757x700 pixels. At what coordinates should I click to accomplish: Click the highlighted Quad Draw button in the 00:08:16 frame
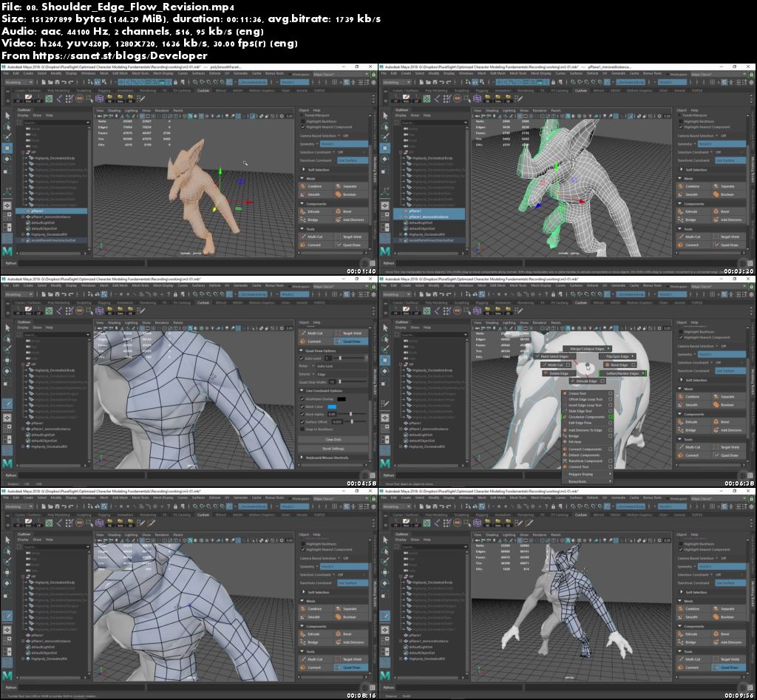(351, 667)
